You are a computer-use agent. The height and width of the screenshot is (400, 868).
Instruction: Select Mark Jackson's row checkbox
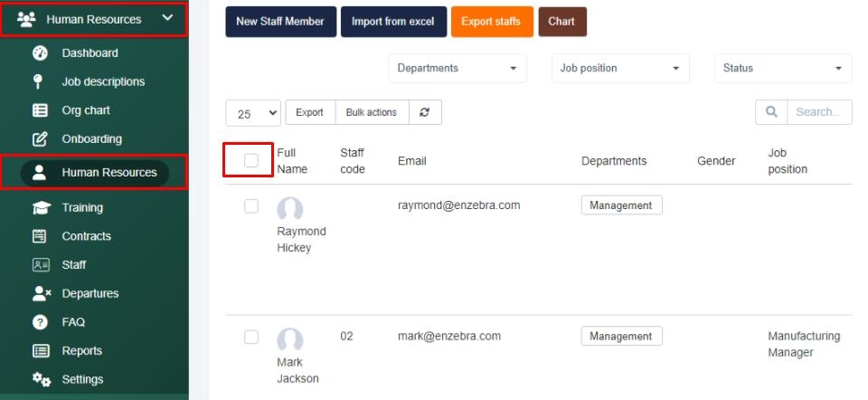(x=251, y=337)
